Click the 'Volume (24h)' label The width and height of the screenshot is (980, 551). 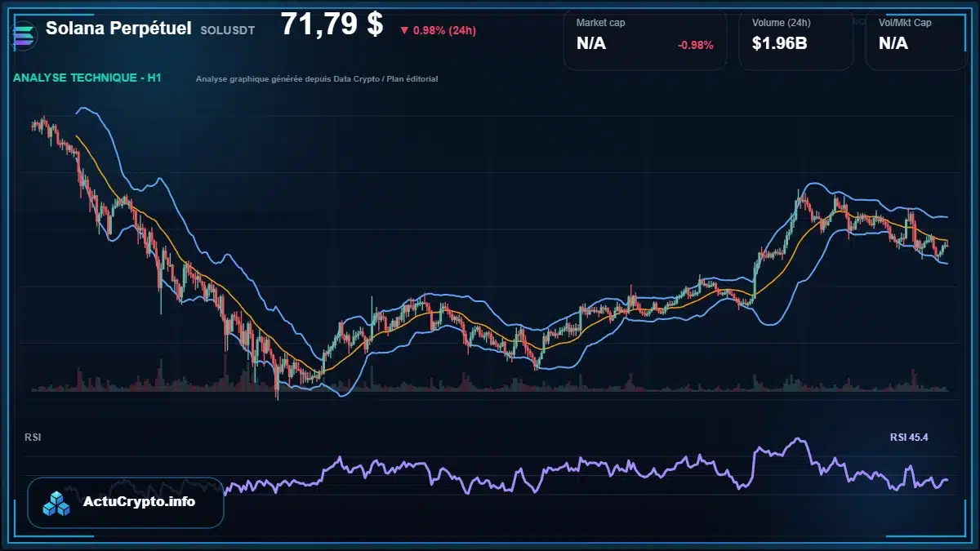pos(780,23)
